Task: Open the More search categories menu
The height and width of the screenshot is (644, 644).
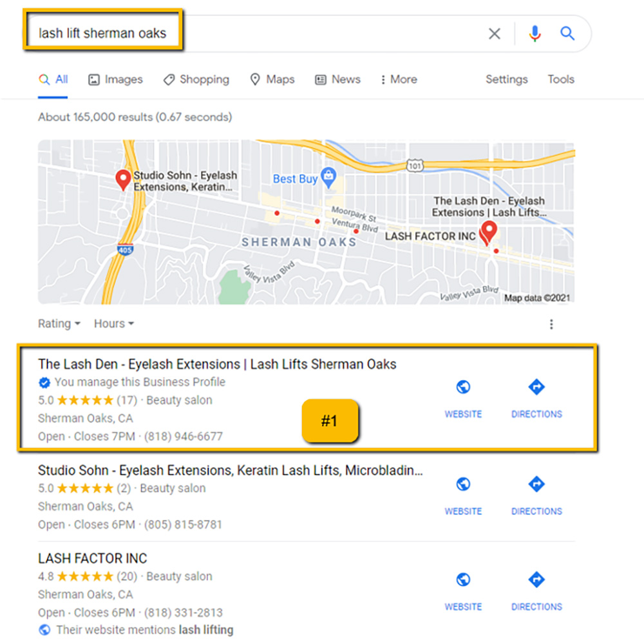Action: tap(399, 79)
